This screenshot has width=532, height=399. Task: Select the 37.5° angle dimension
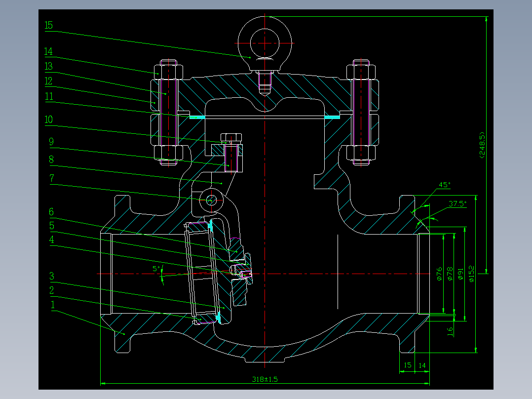(x=457, y=204)
